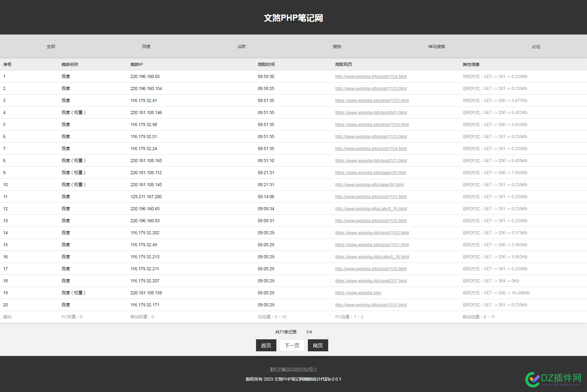Viewport: 587px width, 392px height.
Task: Click the PC流量：1 ~ 2 cell
Action: [349, 317]
